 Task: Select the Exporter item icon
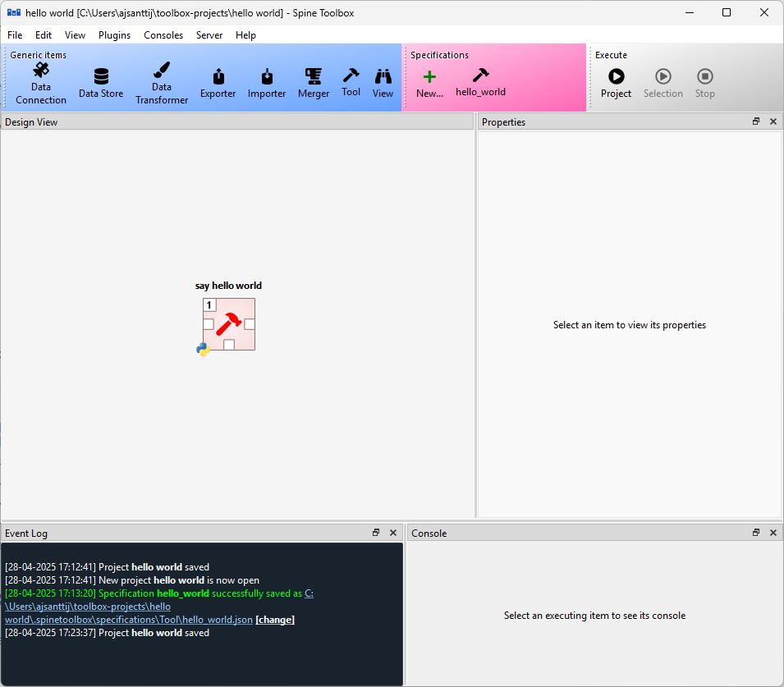point(218,76)
